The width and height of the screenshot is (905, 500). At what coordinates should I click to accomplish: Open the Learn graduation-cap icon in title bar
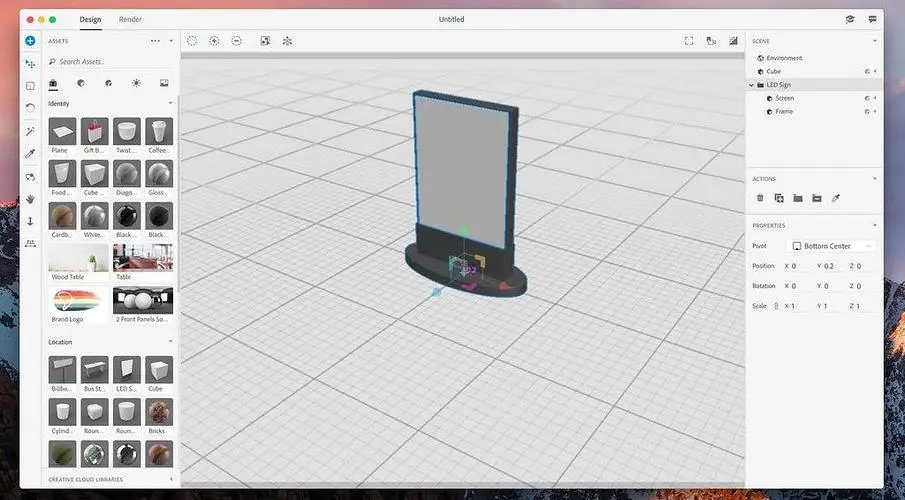coord(850,19)
